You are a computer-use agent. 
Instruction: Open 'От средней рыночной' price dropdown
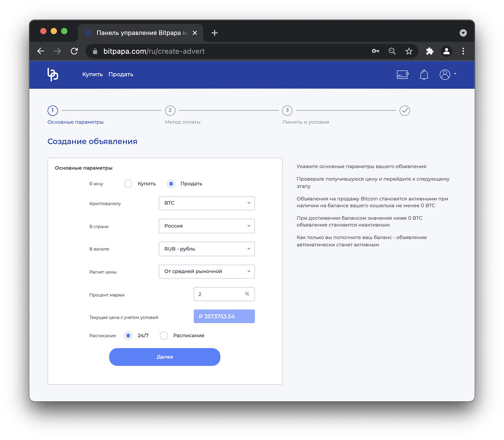pyautogui.click(x=207, y=271)
